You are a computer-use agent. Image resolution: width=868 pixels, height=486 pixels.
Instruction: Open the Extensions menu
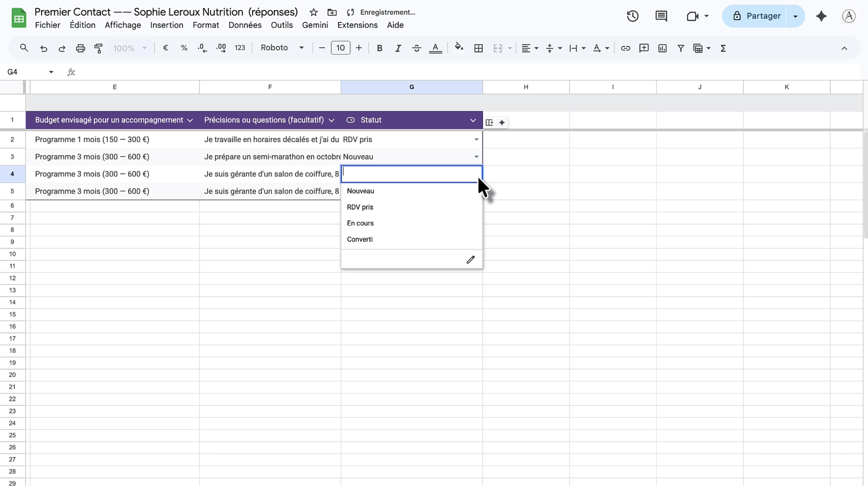pos(357,25)
